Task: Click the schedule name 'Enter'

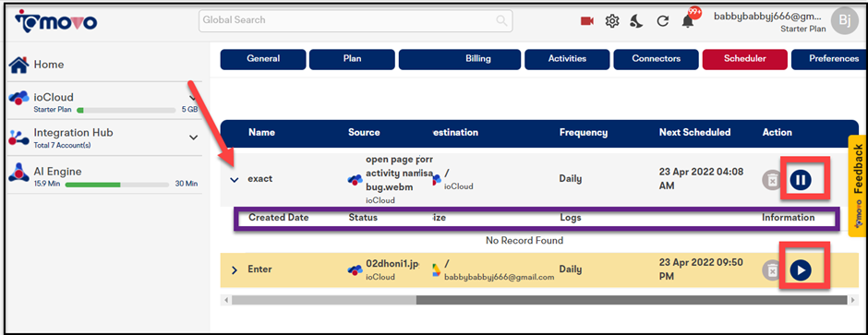Action: click(x=259, y=269)
